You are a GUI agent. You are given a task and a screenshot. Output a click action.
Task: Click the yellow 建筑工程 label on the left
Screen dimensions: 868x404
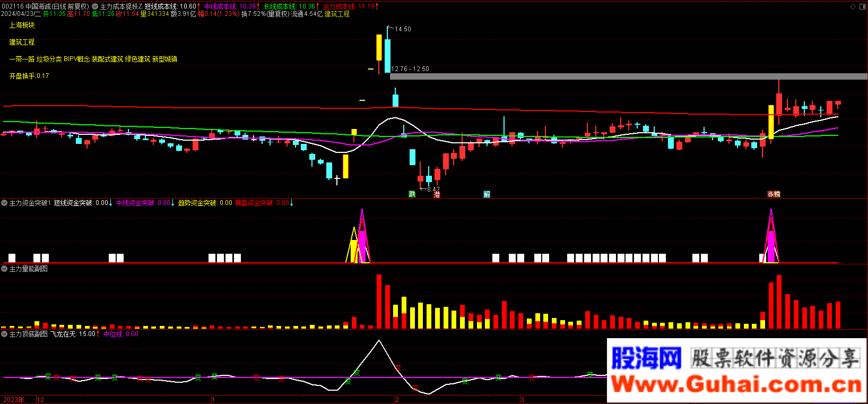pos(22,42)
